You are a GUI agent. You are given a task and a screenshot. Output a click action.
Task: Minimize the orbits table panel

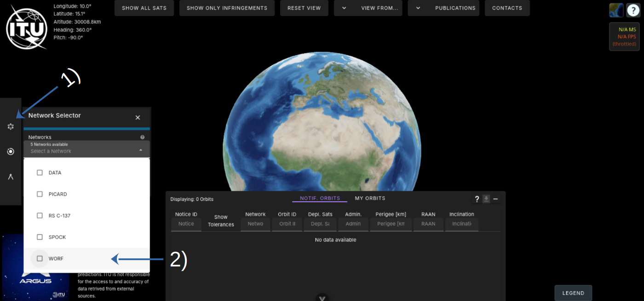(495, 199)
